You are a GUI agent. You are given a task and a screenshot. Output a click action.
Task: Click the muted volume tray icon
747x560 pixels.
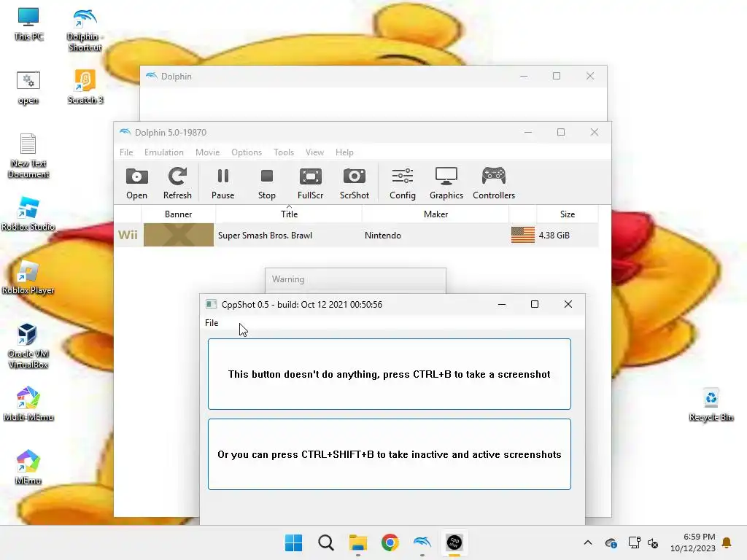pyautogui.click(x=653, y=542)
